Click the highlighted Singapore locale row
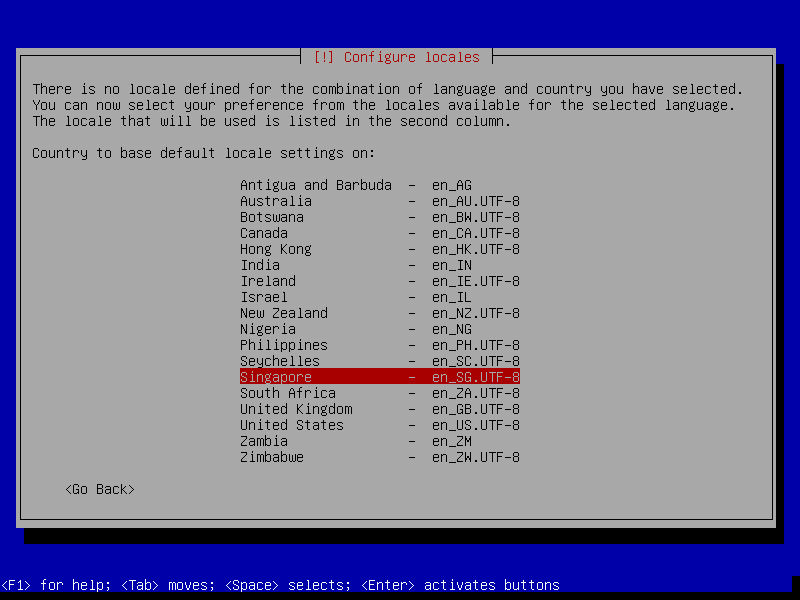The image size is (800, 600). (380, 377)
